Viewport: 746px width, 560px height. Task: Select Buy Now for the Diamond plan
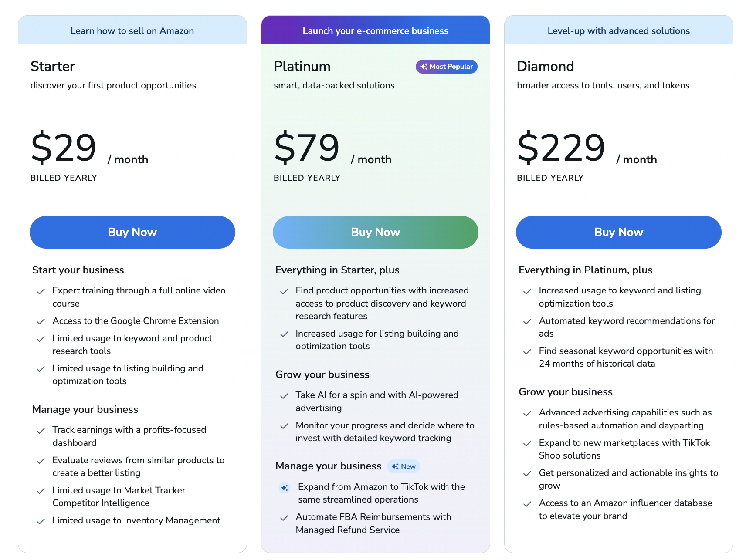(618, 232)
